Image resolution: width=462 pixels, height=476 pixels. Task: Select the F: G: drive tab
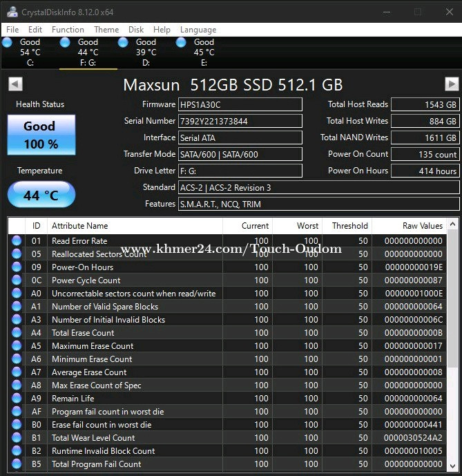tap(88, 53)
